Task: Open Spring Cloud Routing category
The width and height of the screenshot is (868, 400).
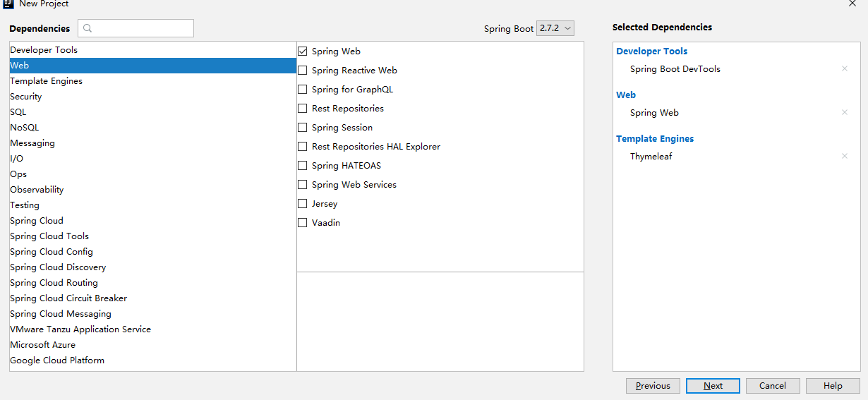Action: point(152,283)
